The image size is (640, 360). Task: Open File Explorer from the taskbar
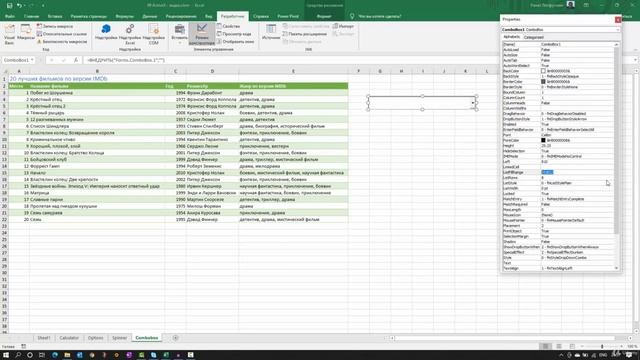[67, 355]
